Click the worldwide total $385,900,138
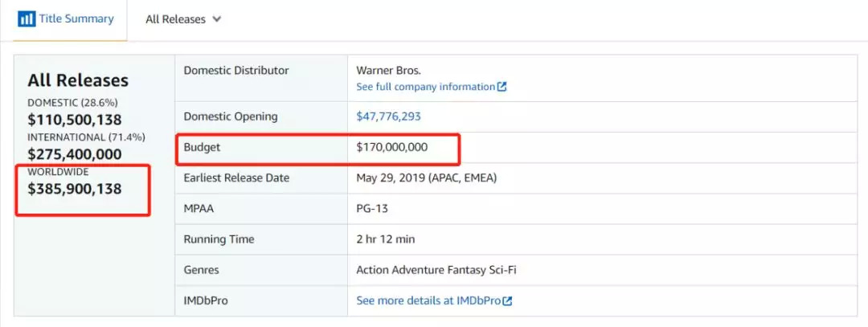868x327 pixels. click(75, 190)
